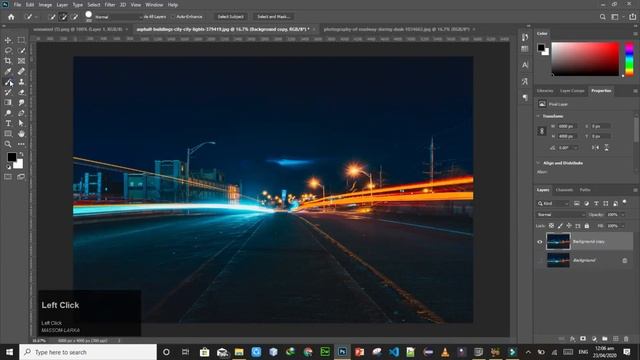Toggle link width and height
The height and width of the screenshot is (360, 640).
pyautogui.click(x=542, y=131)
